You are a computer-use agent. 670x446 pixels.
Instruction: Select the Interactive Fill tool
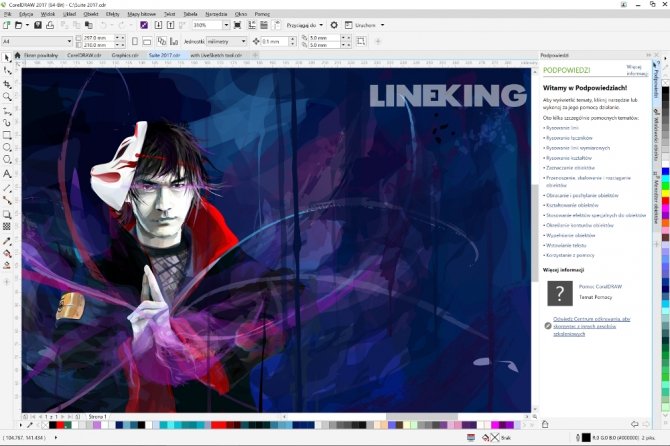coord(7,253)
